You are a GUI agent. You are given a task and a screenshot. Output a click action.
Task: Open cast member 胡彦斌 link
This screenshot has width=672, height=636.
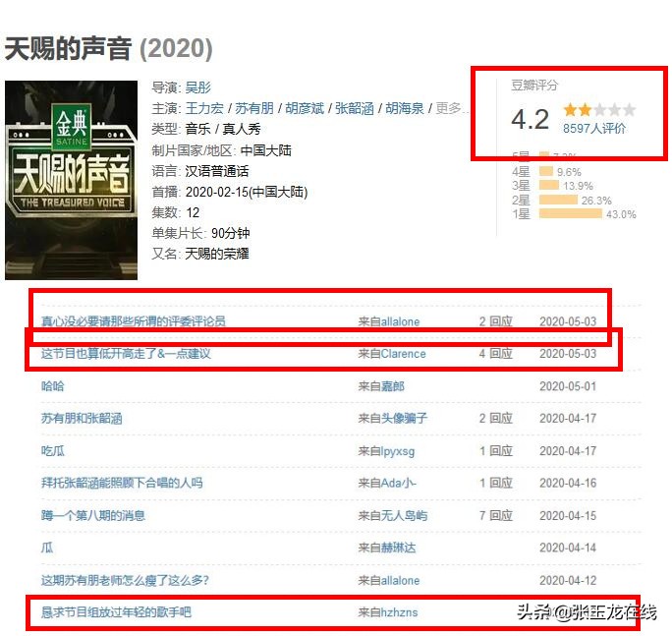pyautogui.click(x=305, y=108)
